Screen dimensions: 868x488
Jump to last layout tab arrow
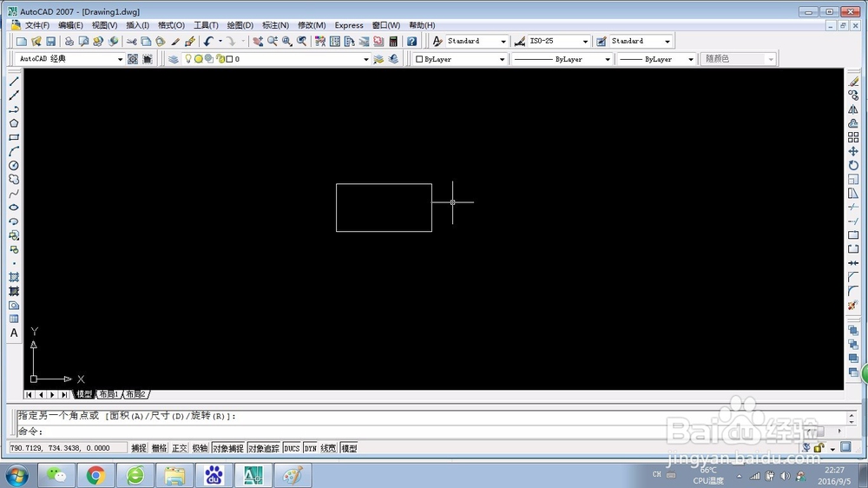(x=64, y=394)
